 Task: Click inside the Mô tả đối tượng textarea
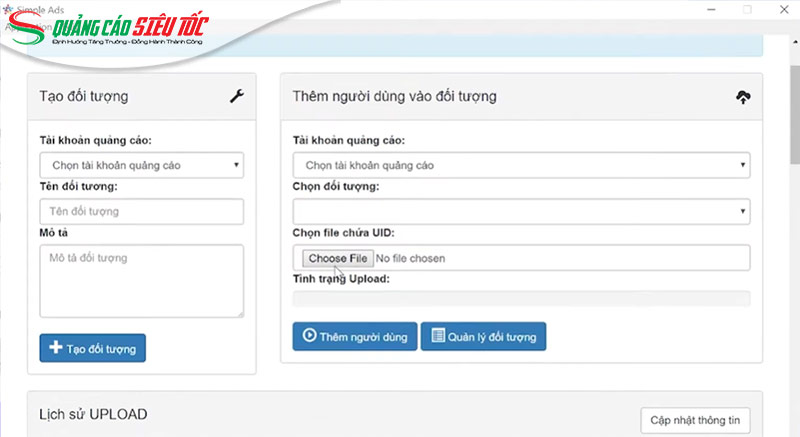141,280
